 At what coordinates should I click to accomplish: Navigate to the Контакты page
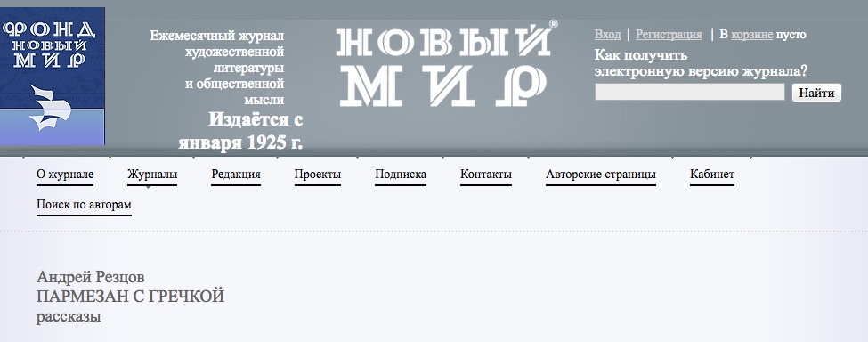point(486,175)
